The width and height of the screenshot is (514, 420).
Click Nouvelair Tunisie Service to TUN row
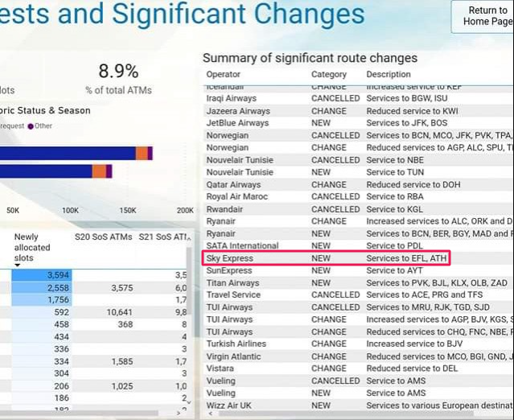359,172
